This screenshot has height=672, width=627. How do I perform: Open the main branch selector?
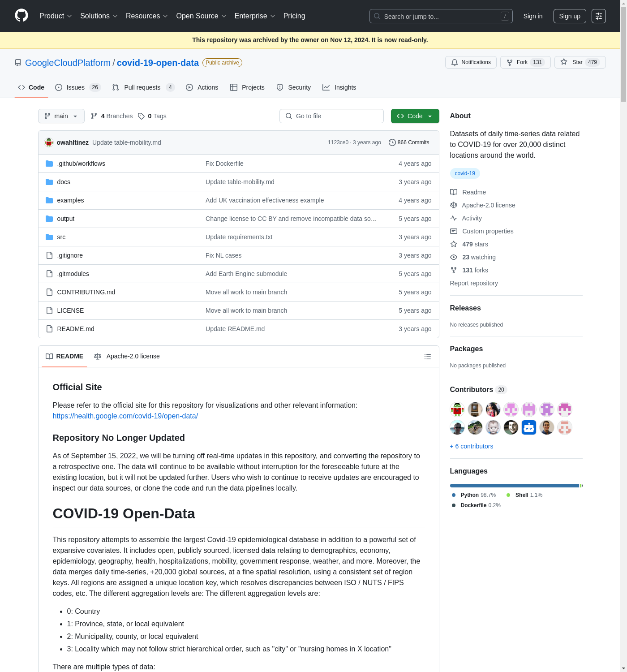(x=61, y=116)
